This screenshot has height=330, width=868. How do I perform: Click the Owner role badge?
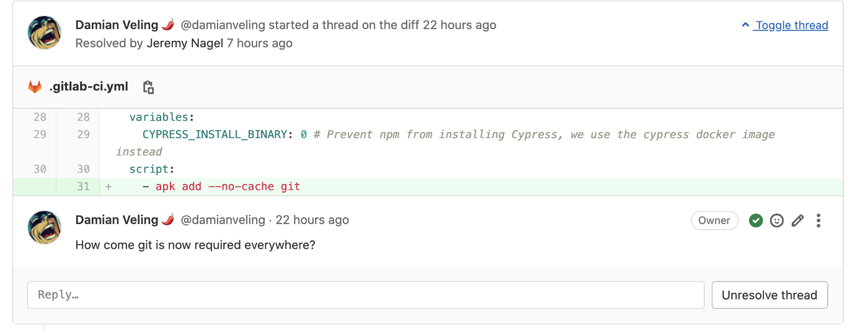[x=714, y=220]
